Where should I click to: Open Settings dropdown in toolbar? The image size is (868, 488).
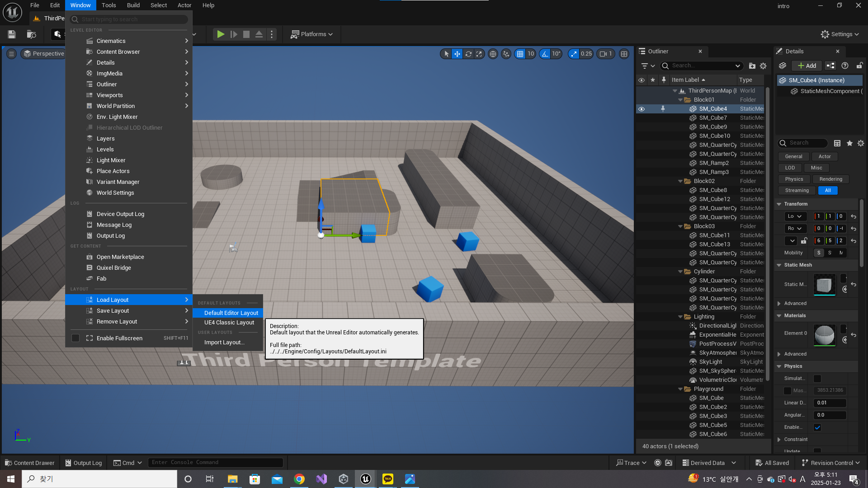pyautogui.click(x=840, y=34)
